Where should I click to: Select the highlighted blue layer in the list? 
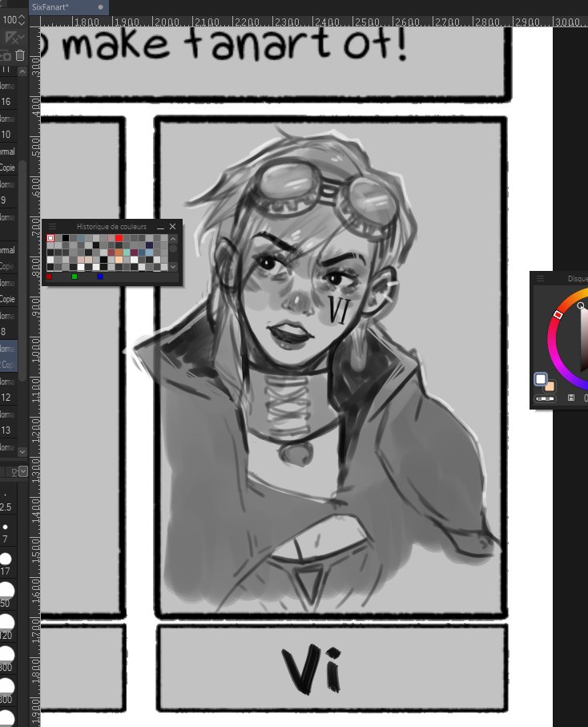point(8,357)
